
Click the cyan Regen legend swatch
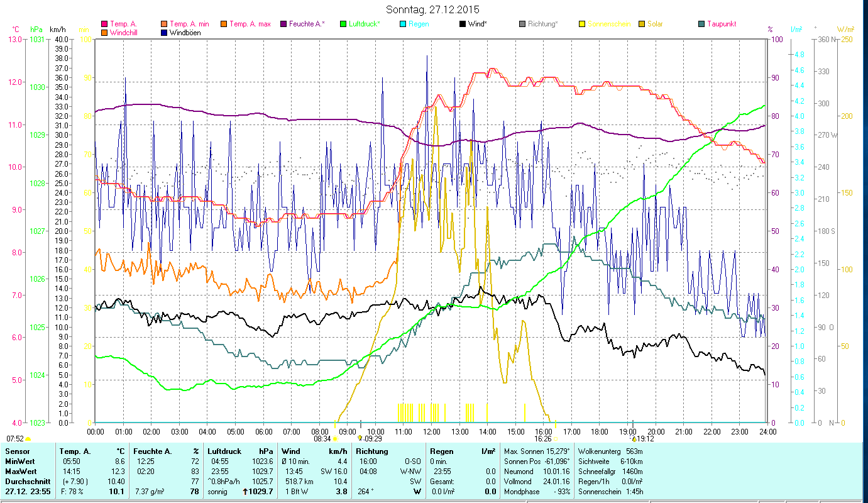(x=404, y=24)
